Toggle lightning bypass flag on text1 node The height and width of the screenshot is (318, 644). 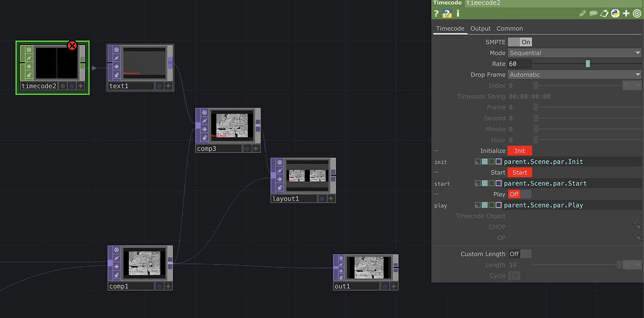pos(116,58)
